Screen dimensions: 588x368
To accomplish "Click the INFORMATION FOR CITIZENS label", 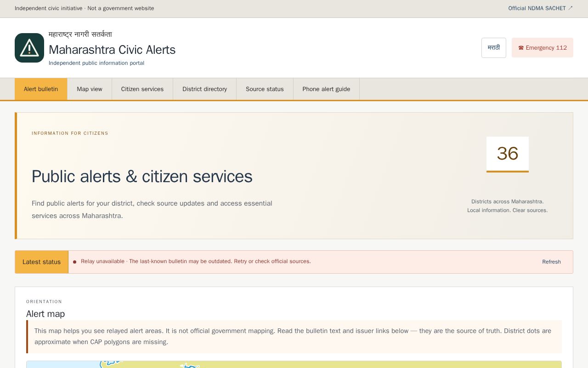I will click(x=70, y=133).
